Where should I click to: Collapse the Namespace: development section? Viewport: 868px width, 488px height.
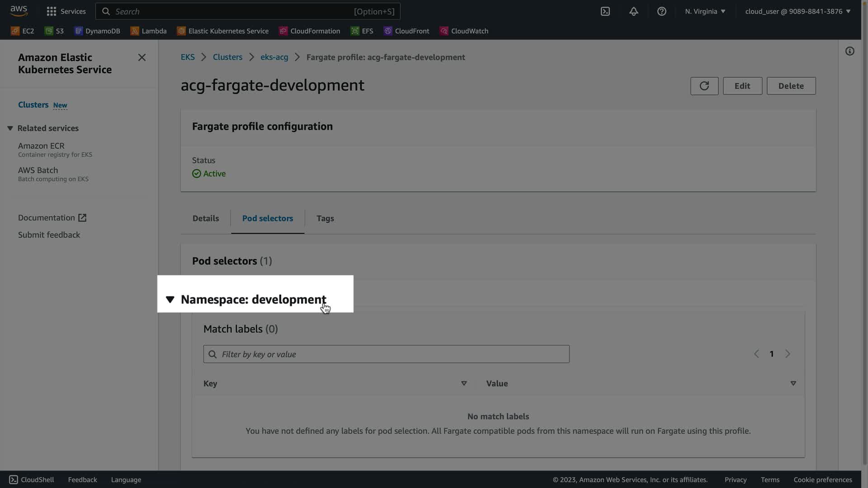170,299
